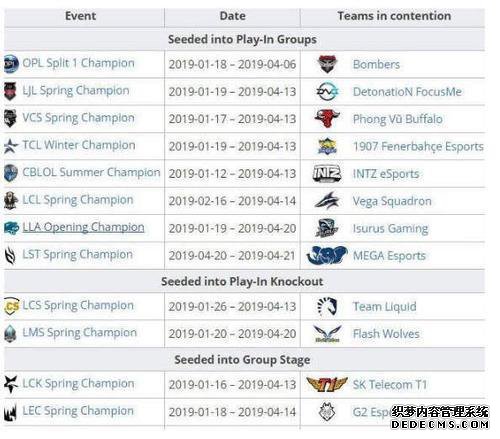
Task: Click the Event column header
Action: point(80,16)
